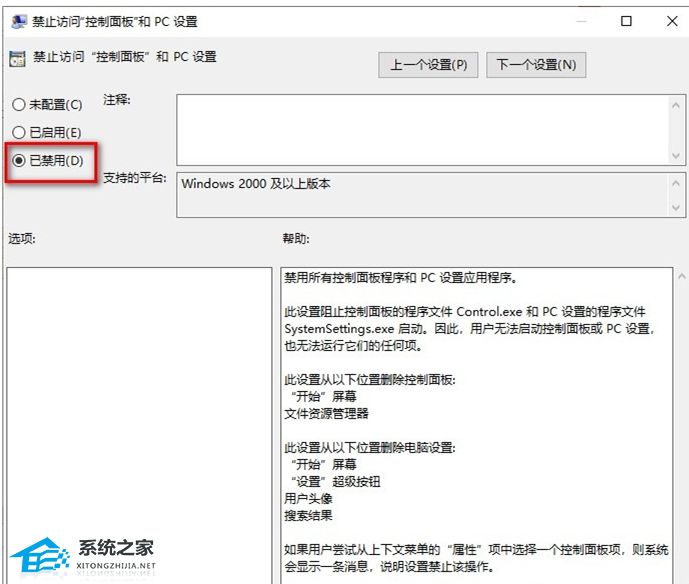Click the 上一个设置(P) button
The image size is (689, 584).
pos(428,65)
